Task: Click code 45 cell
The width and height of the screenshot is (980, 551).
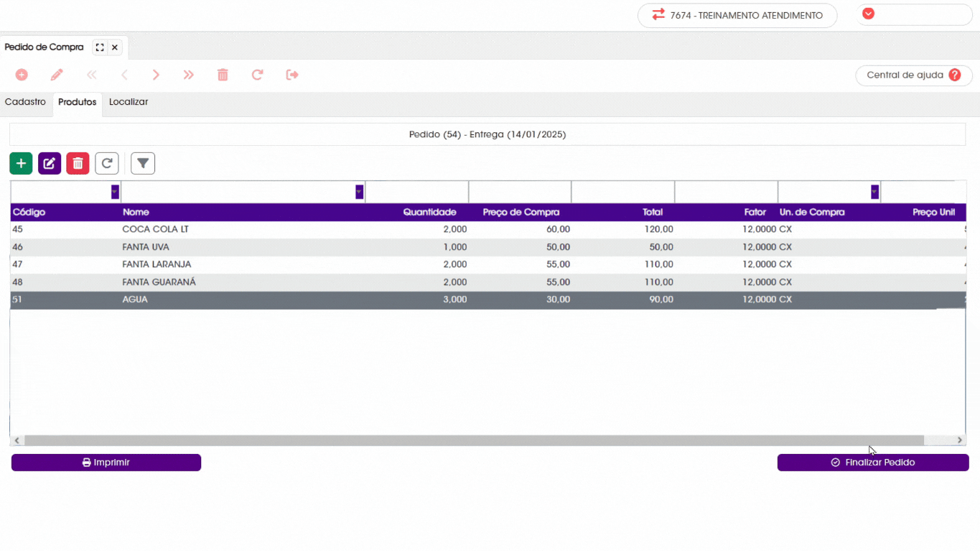Action: (x=65, y=230)
